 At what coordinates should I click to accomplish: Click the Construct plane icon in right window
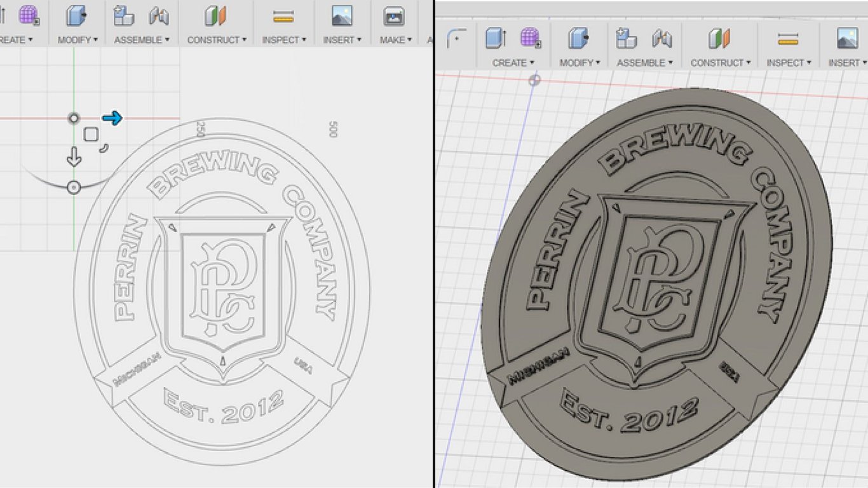pyautogui.click(x=719, y=38)
